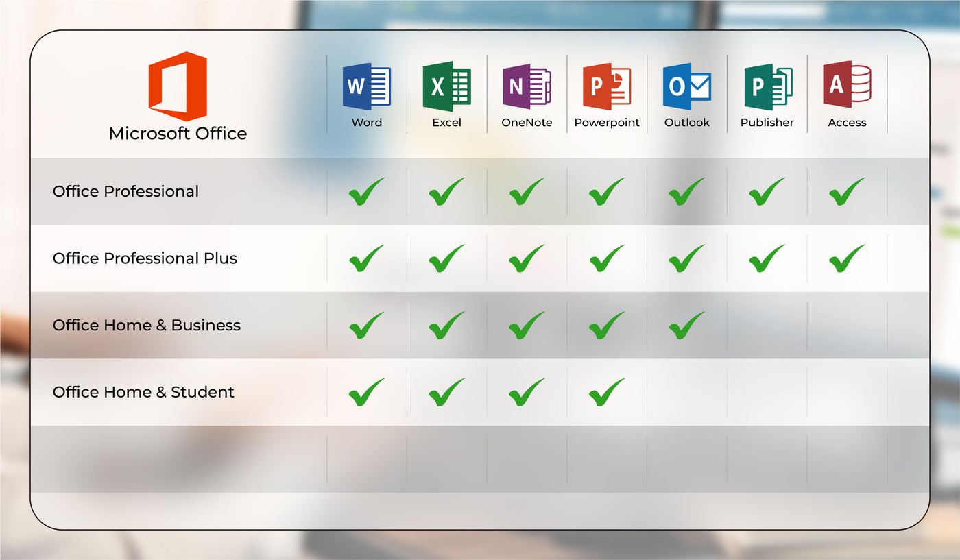This screenshot has width=960, height=560.
Task: Click the Powerpoint checkmark for Office Professional
Action: [x=607, y=192]
